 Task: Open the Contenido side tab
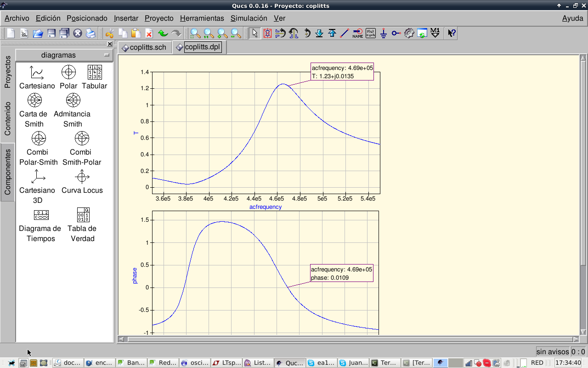click(x=7, y=119)
